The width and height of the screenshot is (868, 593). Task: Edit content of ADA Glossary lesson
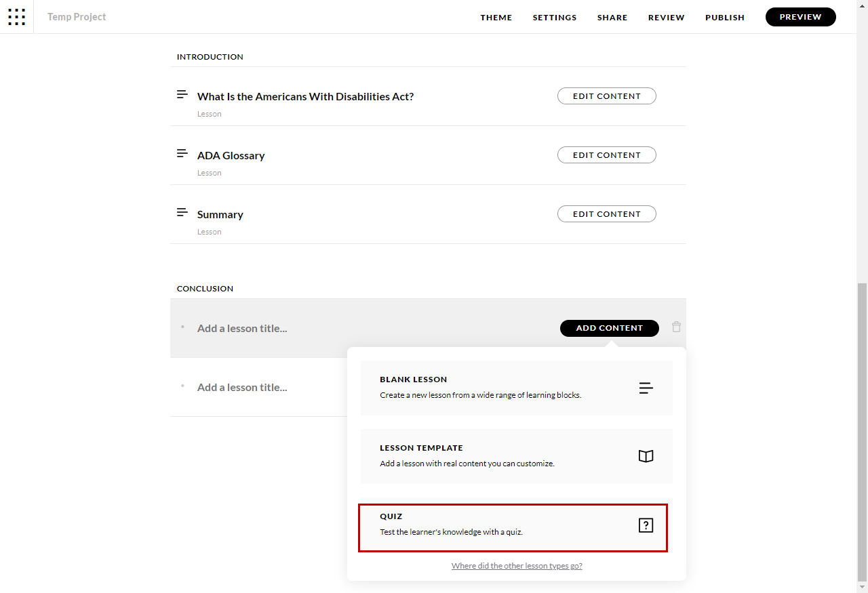(x=606, y=155)
